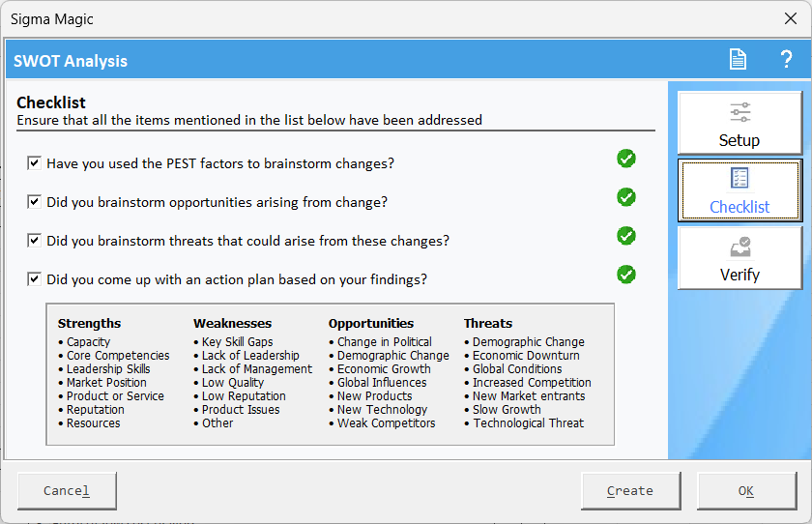Viewport: 812px width, 524px height.
Task: Switch to the Setup tab label
Action: (x=739, y=140)
